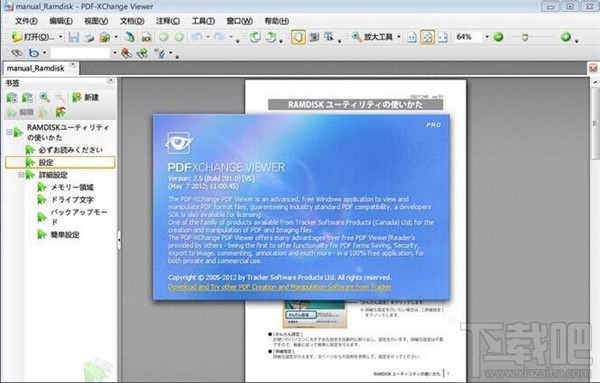The height and width of the screenshot is (383, 600).
Task: Select the Snapshot camera tool
Action: [x=314, y=37]
